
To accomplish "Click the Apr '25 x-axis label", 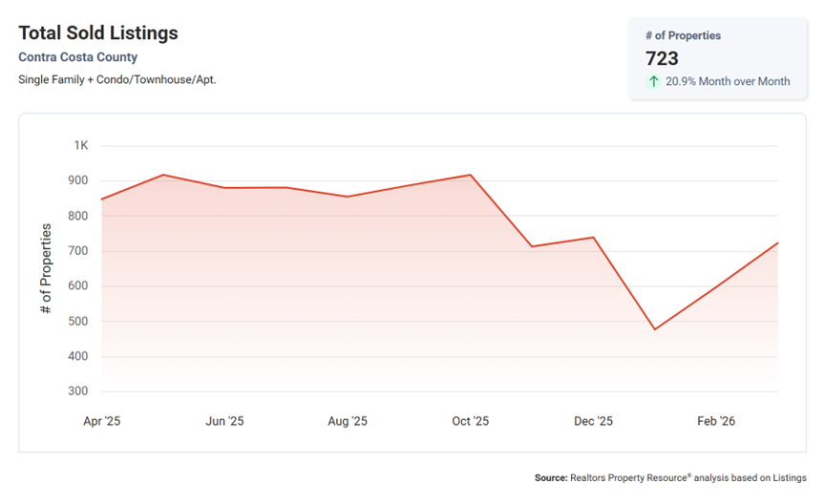I will pos(102,421).
